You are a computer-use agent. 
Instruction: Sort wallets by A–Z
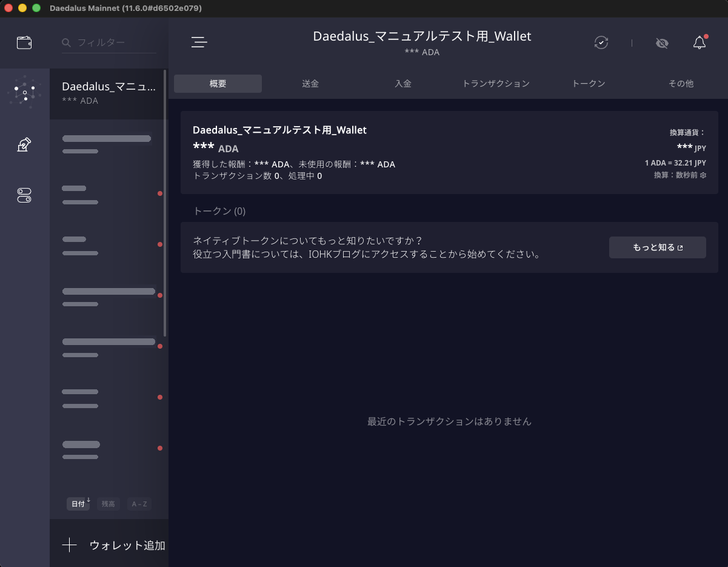139,503
